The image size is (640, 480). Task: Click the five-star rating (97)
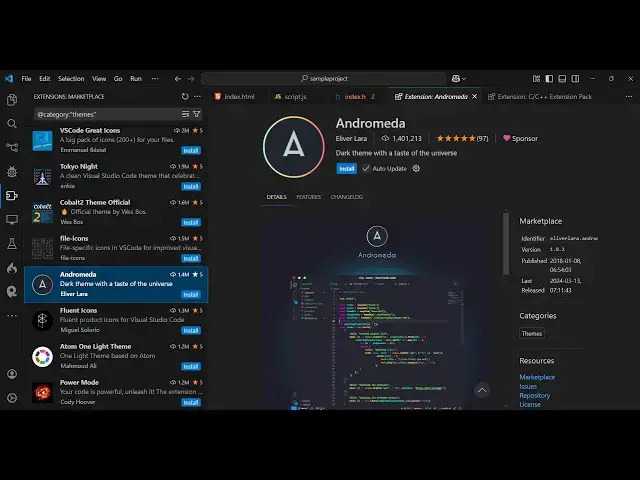click(x=462, y=138)
